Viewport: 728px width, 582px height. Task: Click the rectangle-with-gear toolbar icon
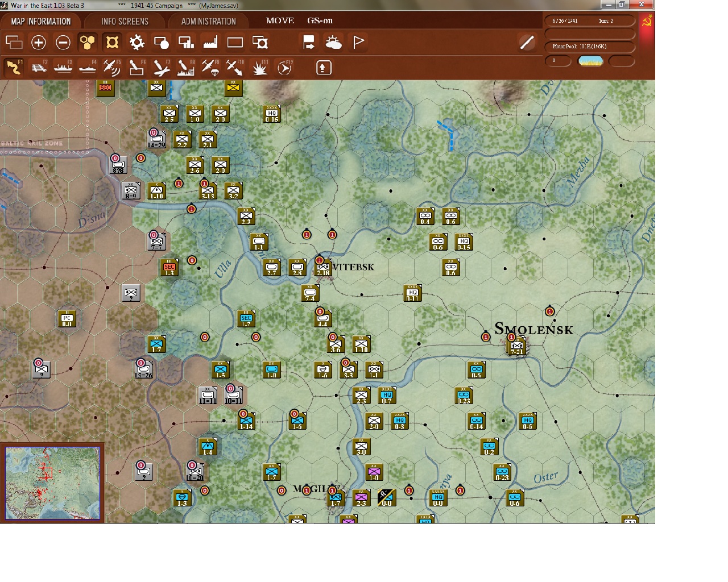(260, 42)
